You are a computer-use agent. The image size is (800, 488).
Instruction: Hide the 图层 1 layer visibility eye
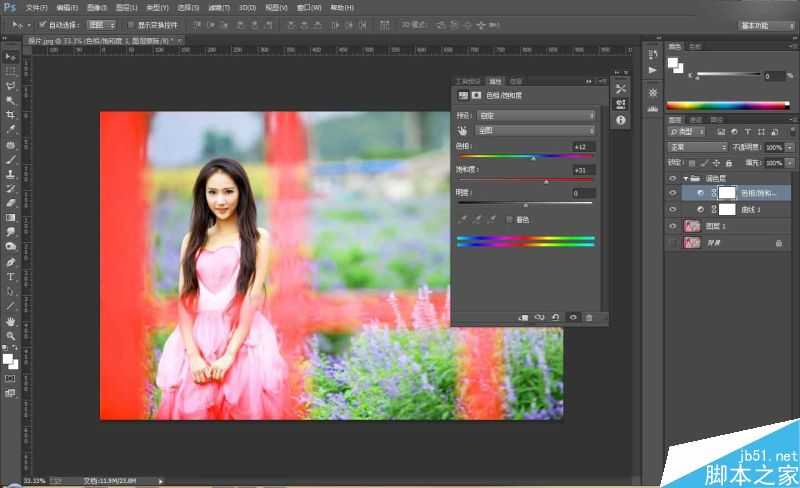point(672,226)
